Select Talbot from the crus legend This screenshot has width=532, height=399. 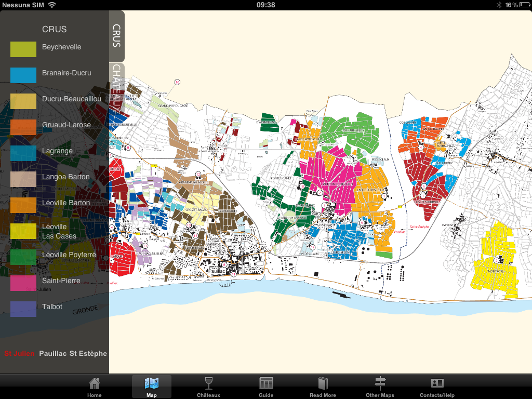tap(52, 307)
